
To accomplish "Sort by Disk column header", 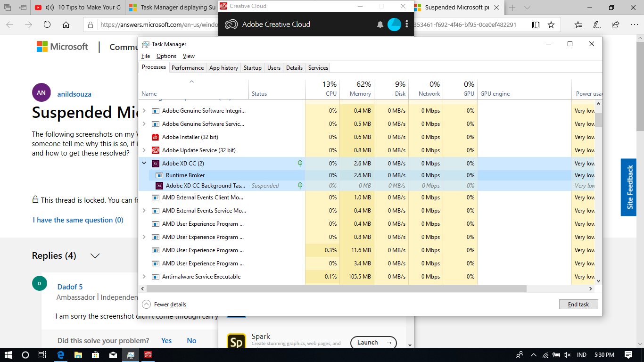I will click(391, 89).
